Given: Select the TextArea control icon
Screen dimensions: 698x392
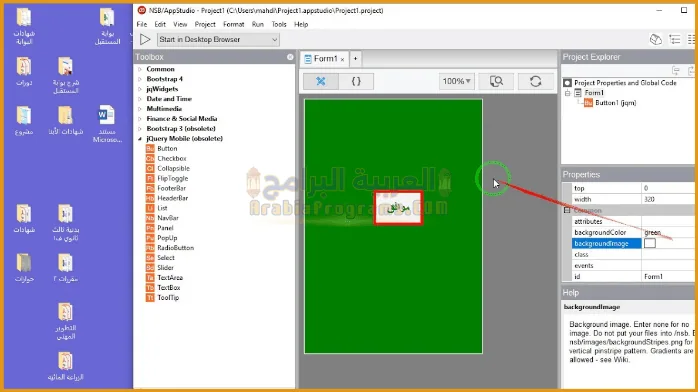Looking at the screenshot, I should click(x=150, y=278).
